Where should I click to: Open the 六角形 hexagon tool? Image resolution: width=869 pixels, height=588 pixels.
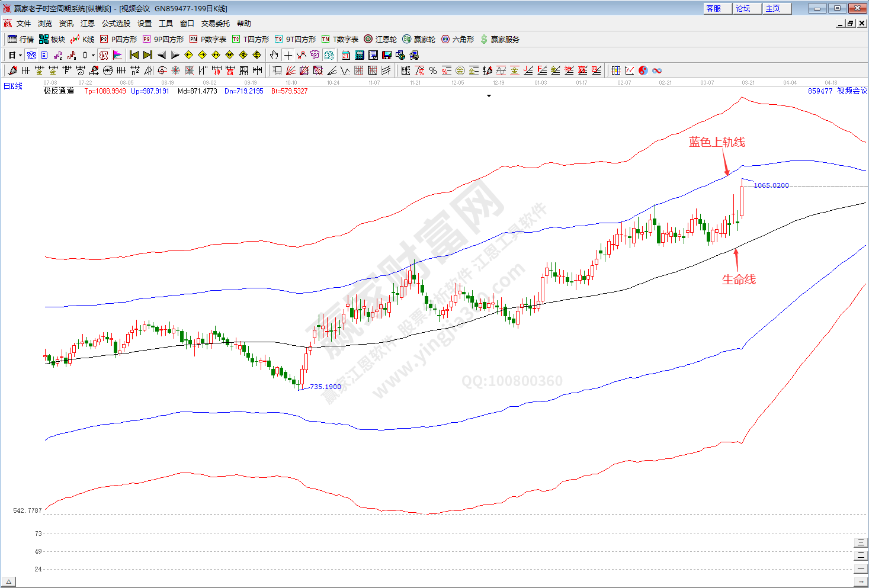click(x=457, y=39)
